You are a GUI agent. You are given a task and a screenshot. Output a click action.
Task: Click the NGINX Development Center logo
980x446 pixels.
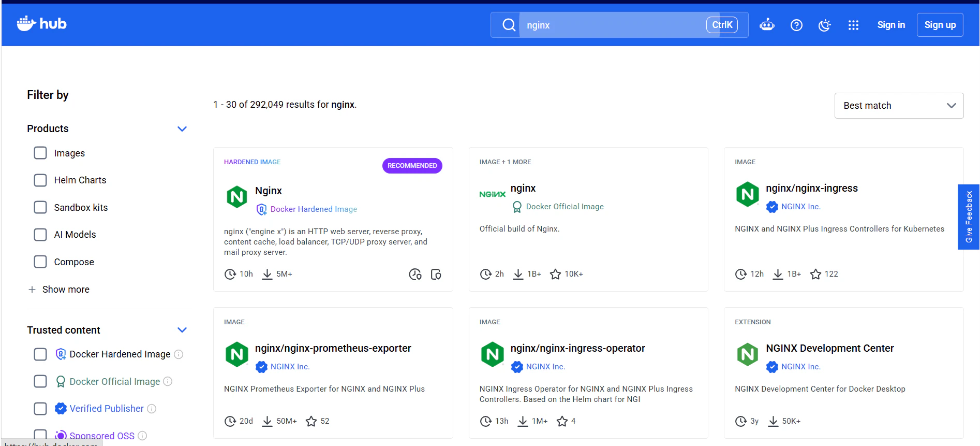coord(748,354)
